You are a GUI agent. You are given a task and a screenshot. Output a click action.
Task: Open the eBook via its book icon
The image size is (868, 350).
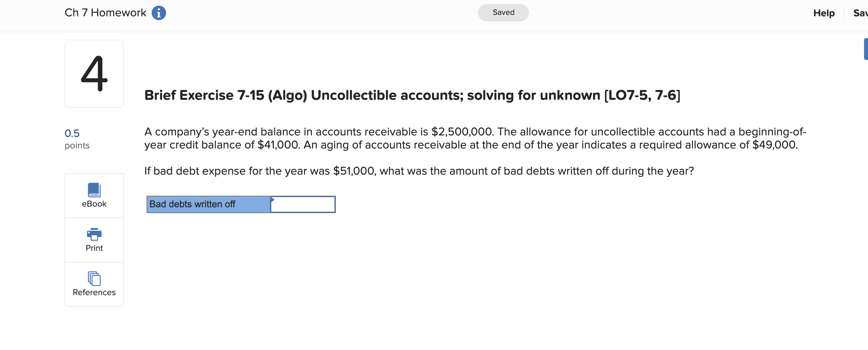tap(94, 190)
